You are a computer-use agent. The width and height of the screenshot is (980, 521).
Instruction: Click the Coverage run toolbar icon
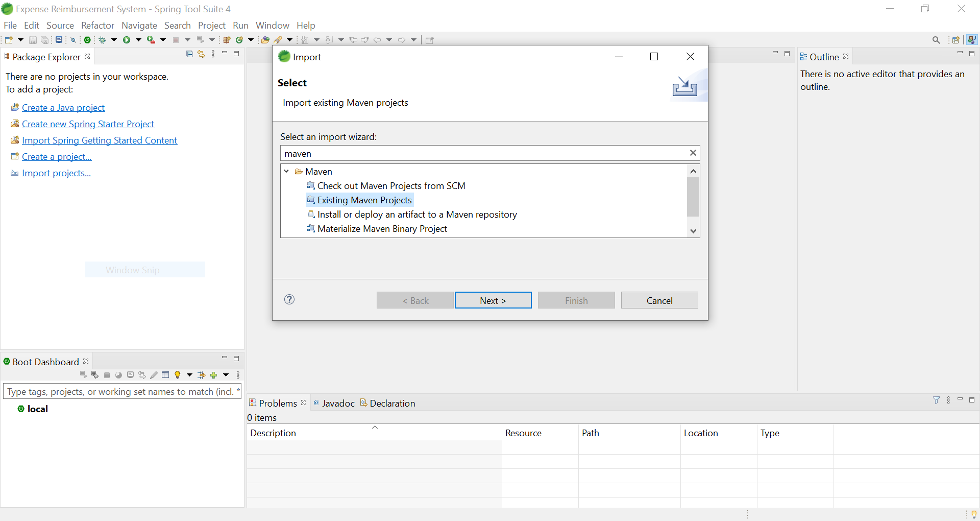151,40
